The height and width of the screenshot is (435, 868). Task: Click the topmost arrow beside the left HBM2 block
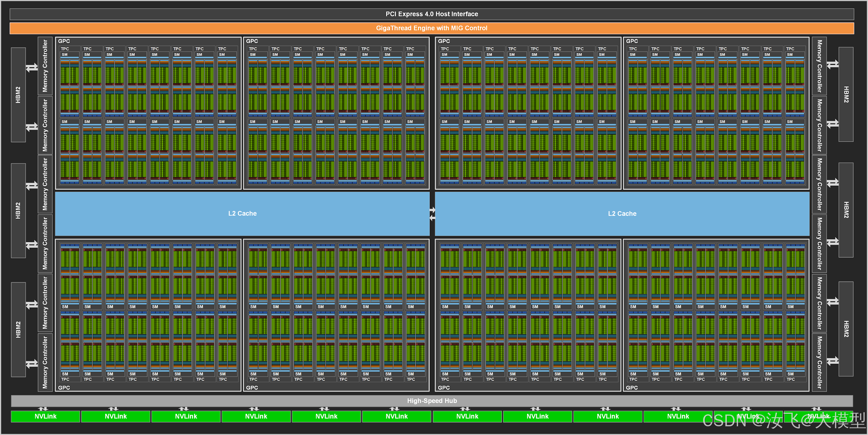pos(32,67)
